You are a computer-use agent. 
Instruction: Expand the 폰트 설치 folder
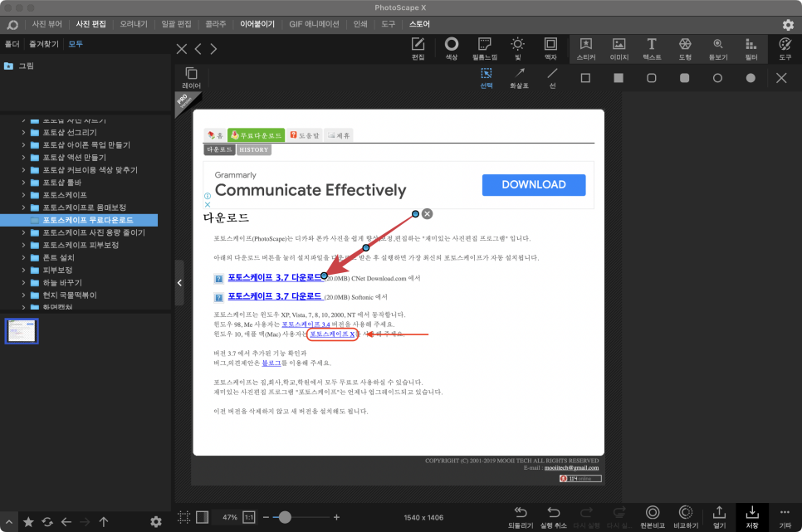23,257
